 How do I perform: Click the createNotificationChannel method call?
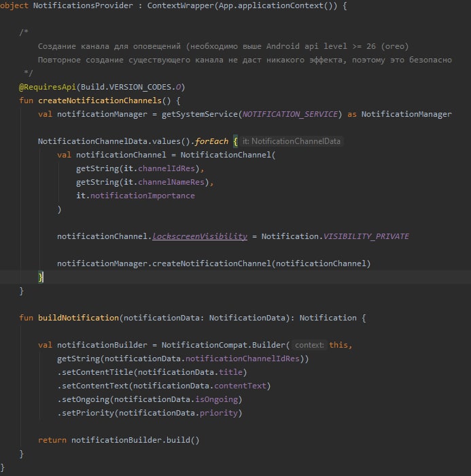(211, 263)
